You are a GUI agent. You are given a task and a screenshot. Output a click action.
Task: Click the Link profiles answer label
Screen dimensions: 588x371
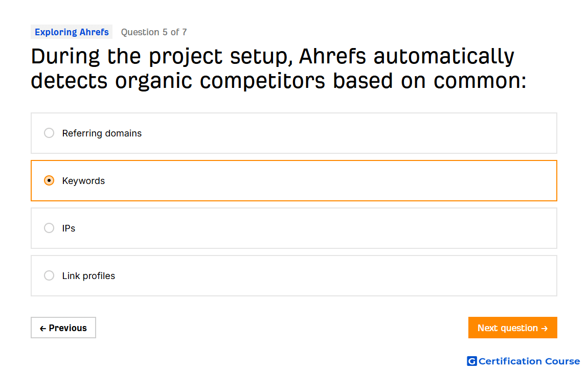click(x=88, y=276)
